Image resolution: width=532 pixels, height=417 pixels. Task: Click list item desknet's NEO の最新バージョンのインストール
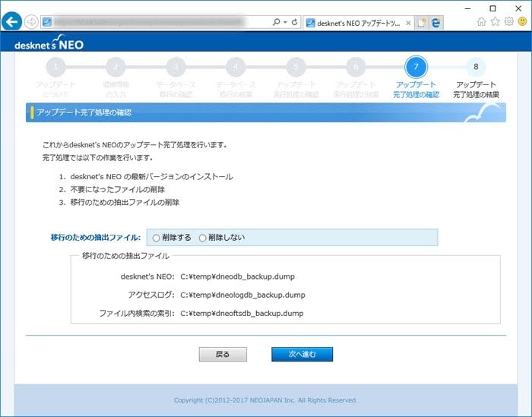pos(151,177)
